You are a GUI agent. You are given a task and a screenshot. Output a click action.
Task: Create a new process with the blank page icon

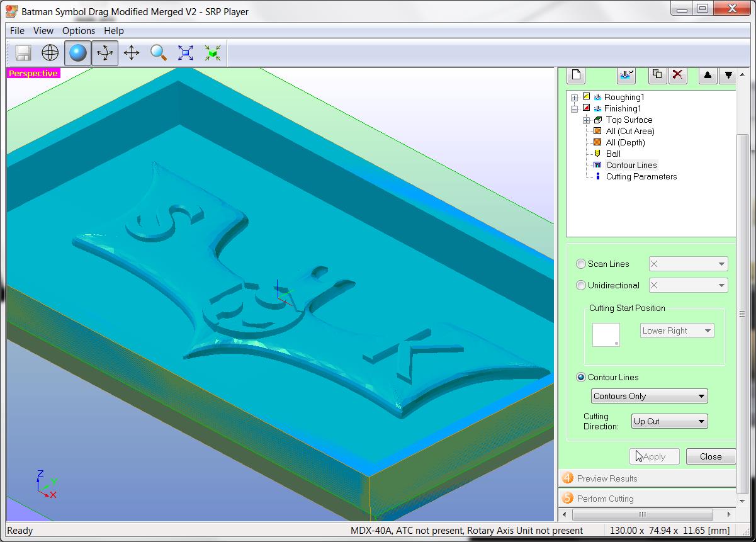click(x=576, y=75)
